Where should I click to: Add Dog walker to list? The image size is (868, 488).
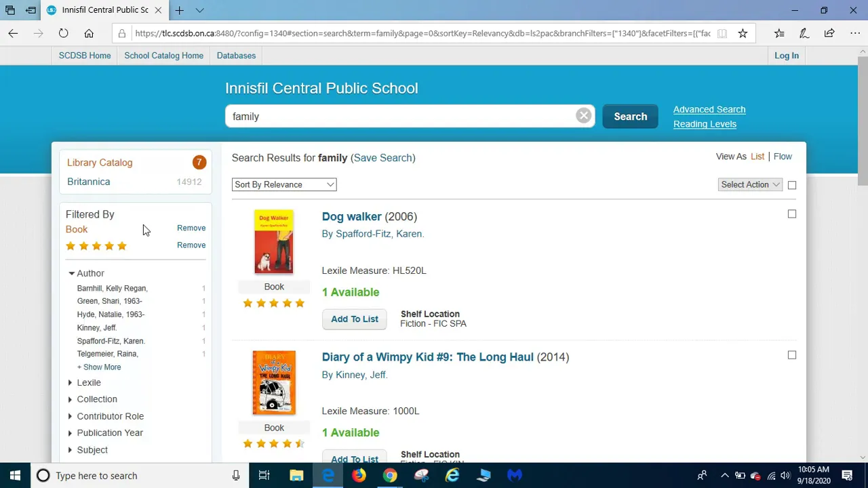(355, 319)
